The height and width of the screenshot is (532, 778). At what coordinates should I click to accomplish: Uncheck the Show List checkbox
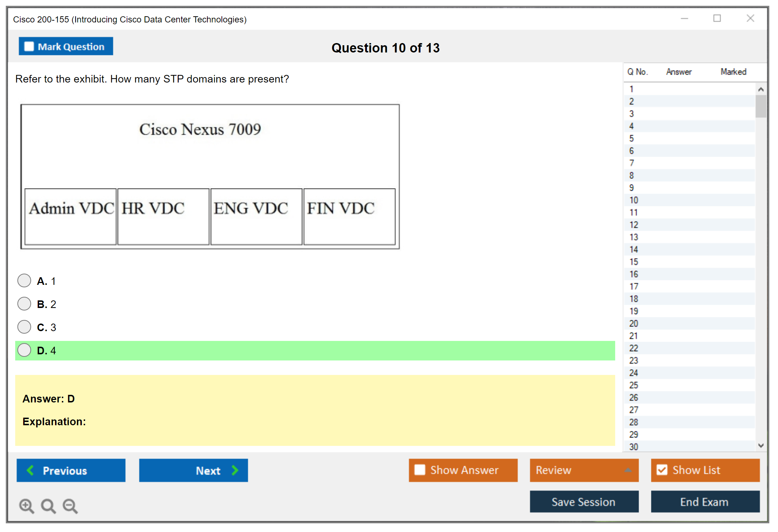[x=662, y=470]
